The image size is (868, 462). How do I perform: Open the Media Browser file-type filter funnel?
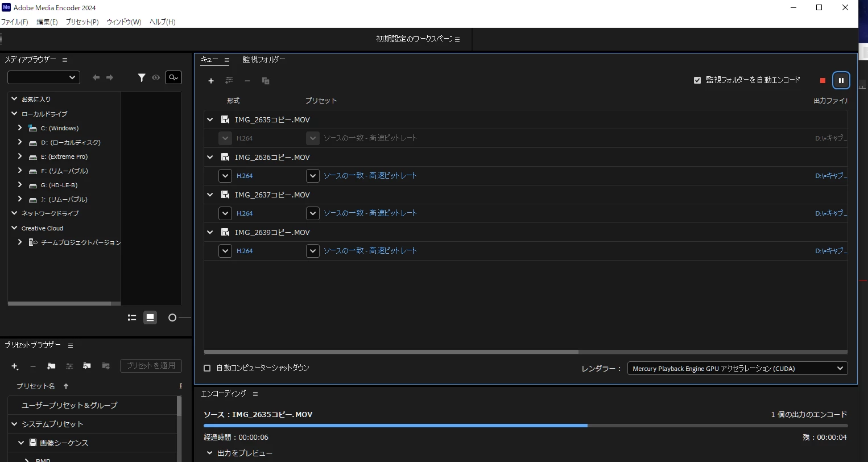click(142, 77)
